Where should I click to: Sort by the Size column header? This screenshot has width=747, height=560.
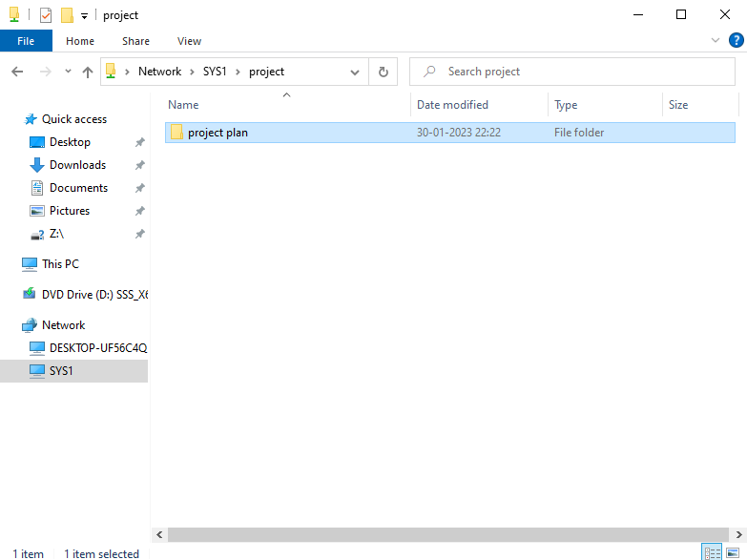700,104
